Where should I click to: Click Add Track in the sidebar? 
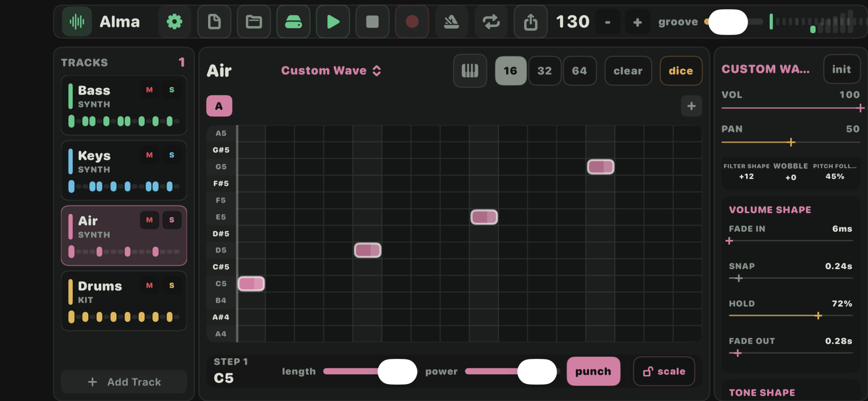pyautogui.click(x=124, y=382)
